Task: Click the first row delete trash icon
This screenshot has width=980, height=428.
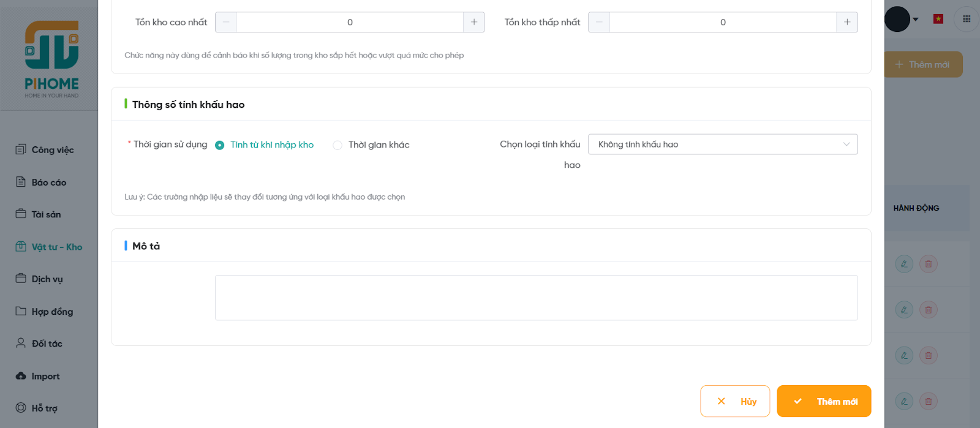Action: (929, 264)
